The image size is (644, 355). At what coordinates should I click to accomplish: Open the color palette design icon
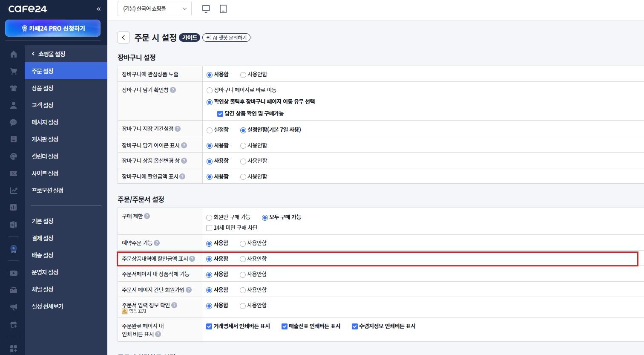click(x=14, y=156)
